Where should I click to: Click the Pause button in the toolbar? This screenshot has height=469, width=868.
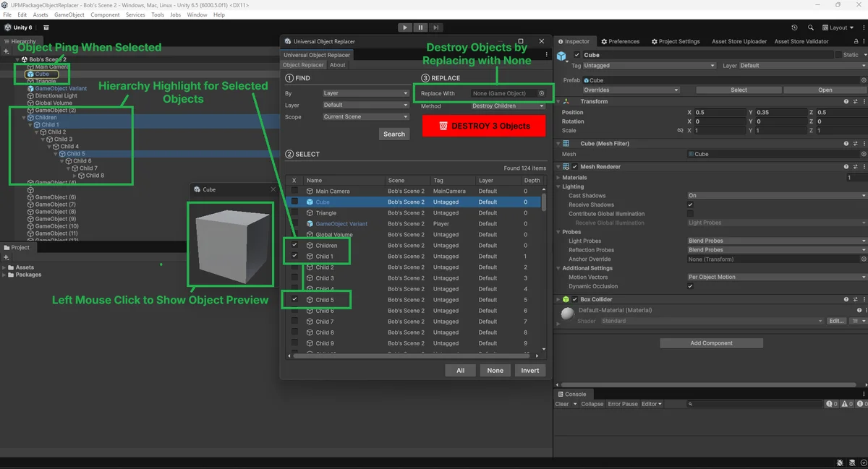point(420,27)
